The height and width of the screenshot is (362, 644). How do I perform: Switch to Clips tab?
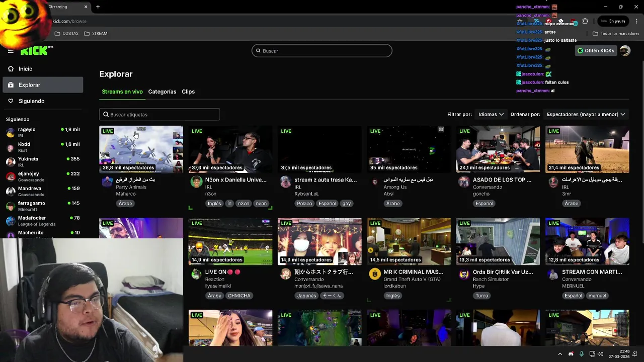[x=188, y=92]
